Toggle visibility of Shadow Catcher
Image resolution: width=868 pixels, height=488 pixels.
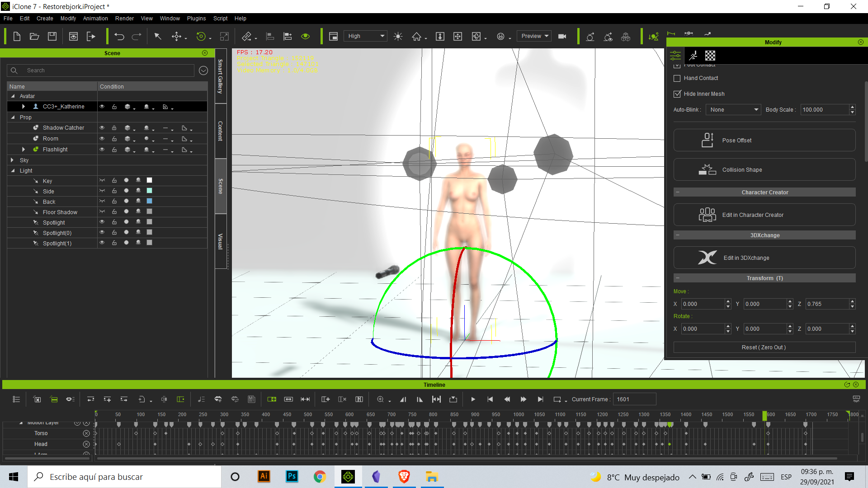coord(102,128)
